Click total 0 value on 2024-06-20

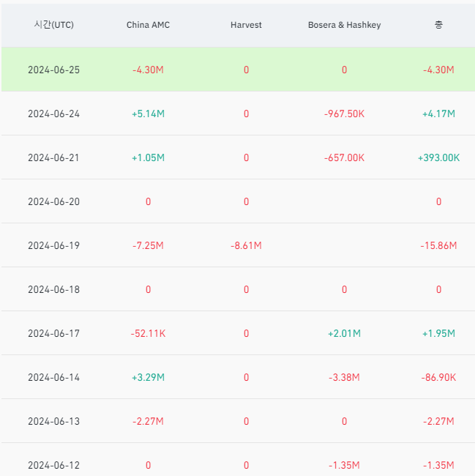(438, 201)
